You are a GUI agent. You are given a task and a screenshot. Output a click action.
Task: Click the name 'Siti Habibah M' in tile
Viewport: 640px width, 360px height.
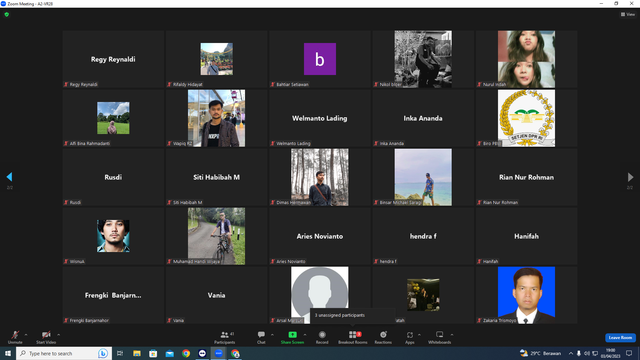click(216, 177)
